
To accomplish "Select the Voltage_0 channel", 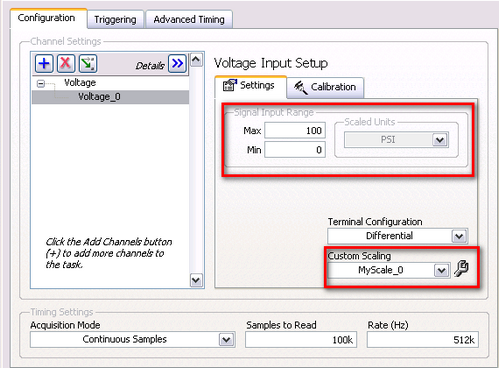I will [110, 97].
